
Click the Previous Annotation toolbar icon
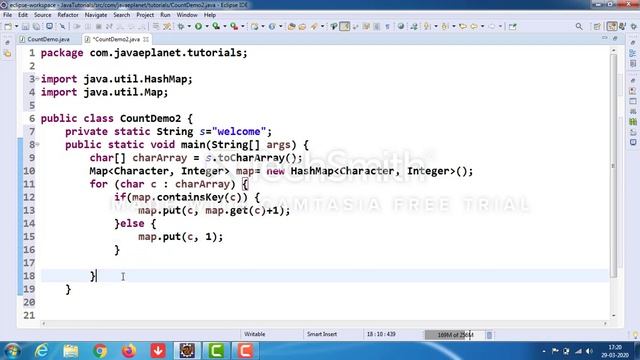click(x=445, y=27)
